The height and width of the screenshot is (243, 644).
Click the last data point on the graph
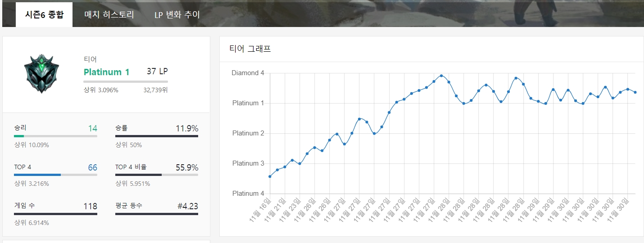point(635,92)
